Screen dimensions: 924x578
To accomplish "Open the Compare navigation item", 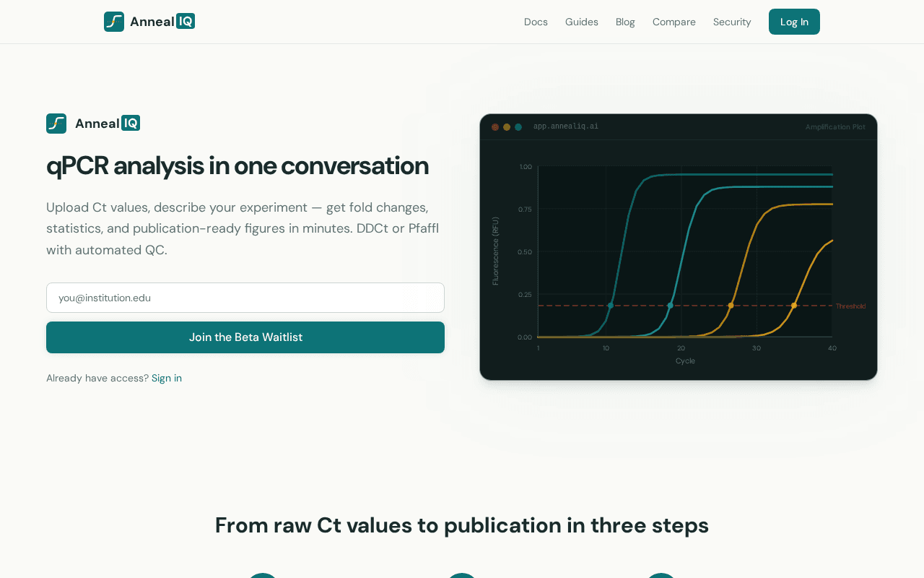I will (x=674, y=22).
